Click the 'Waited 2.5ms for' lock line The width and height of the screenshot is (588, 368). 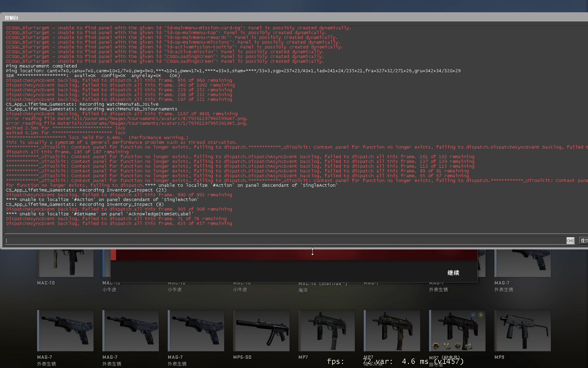(66, 128)
